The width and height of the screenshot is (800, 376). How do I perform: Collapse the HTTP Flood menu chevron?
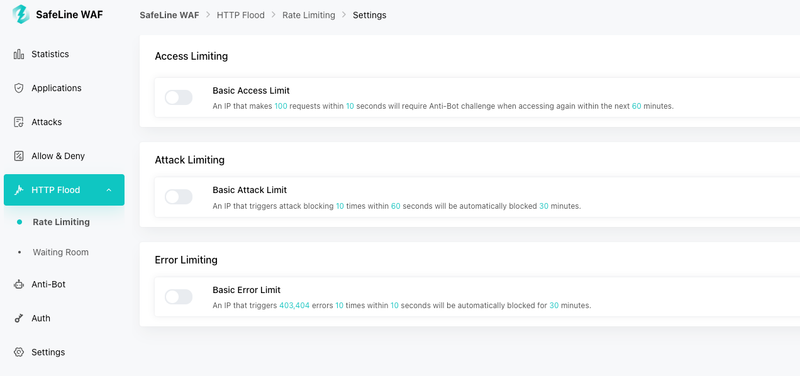[109, 190]
